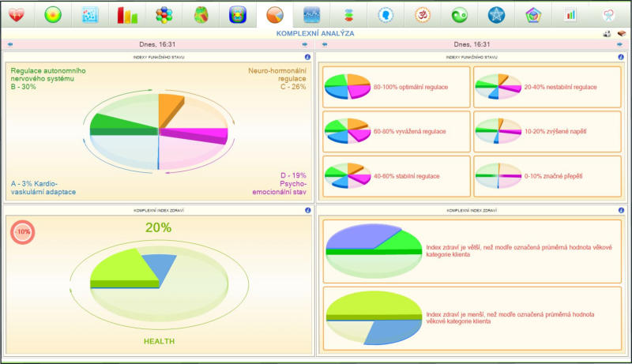Select the orange pie chart tab

[x=275, y=14]
